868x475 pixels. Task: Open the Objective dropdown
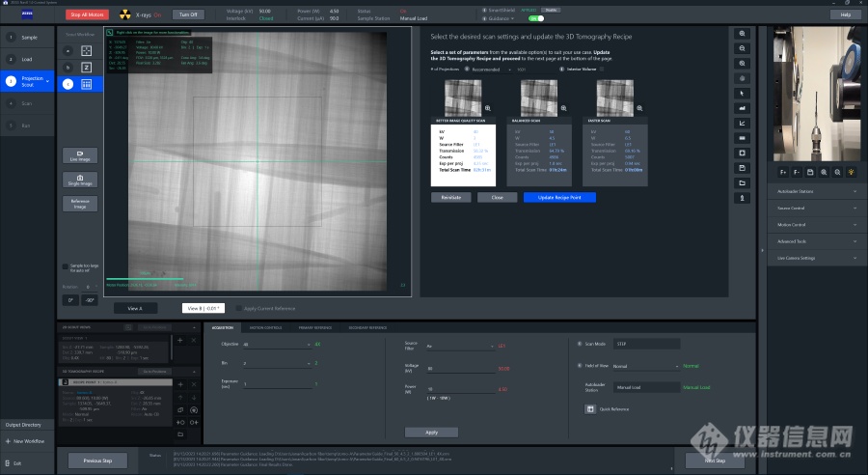point(277,345)
